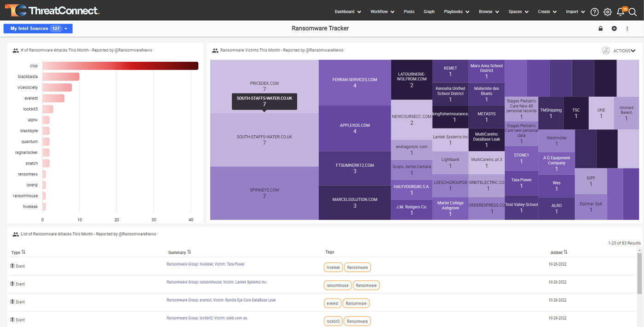644x327 pixels.
Task: Click the METASYS treemap cell
Action: click(487, 117)
